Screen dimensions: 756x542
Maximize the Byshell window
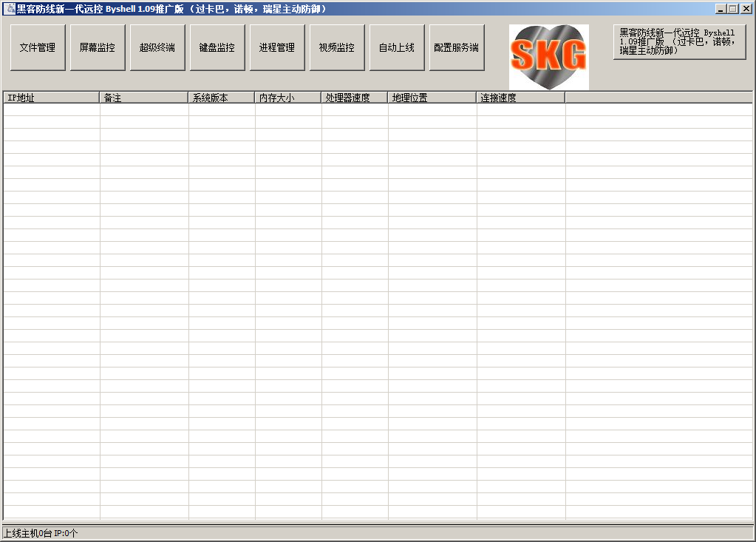732,9
